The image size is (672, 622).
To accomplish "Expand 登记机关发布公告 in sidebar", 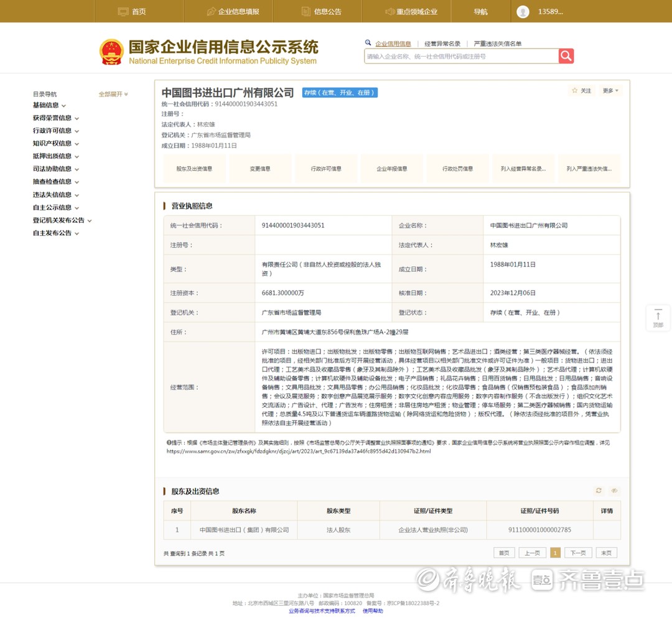I will [x=62, y=220].
